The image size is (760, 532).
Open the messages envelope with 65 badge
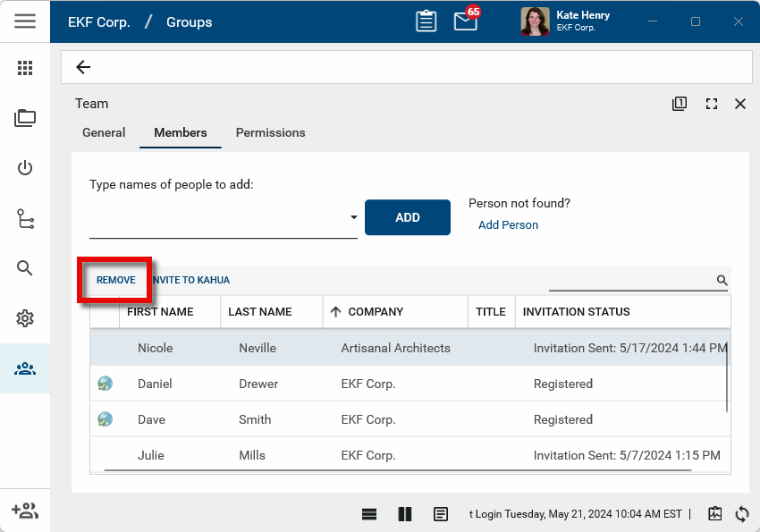click(466, 21)
